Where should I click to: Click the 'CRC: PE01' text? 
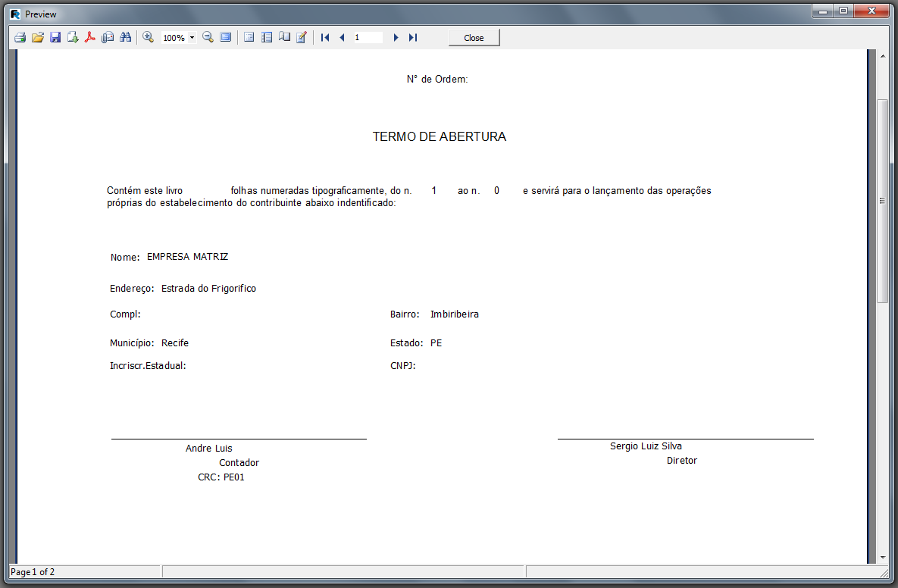221,477
